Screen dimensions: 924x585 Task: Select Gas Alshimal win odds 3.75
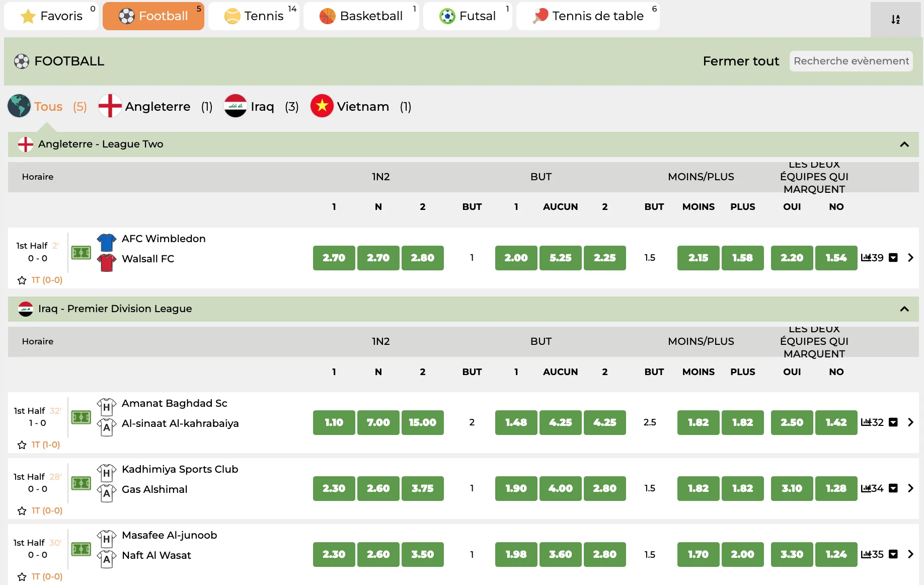pyautogui.click(x=423, y=488)
